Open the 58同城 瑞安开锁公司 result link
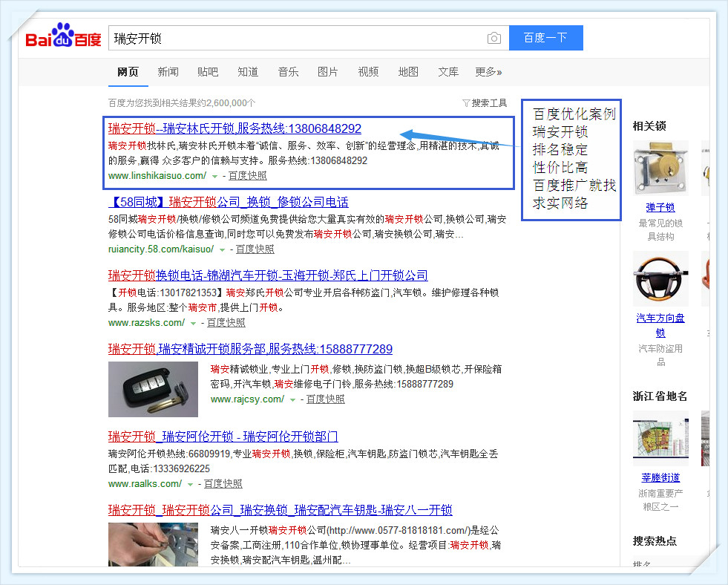Screen dimensions: 728x585 click(x=228, y=202)
